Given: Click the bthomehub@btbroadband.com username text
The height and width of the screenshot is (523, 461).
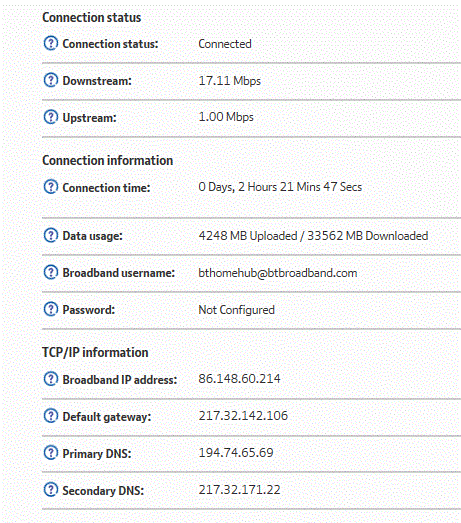Looking at the screenshot, I should 278,273.
